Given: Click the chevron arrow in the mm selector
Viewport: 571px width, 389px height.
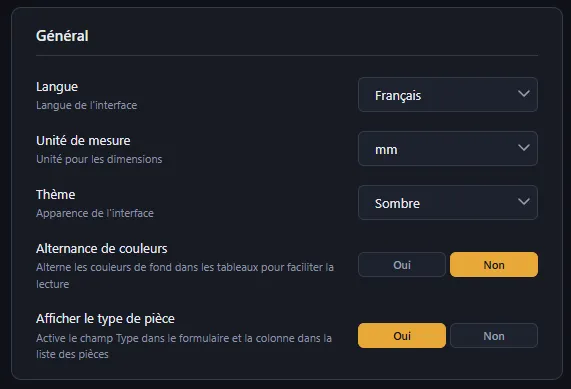Looking at the screenshot, I should 524,148.
